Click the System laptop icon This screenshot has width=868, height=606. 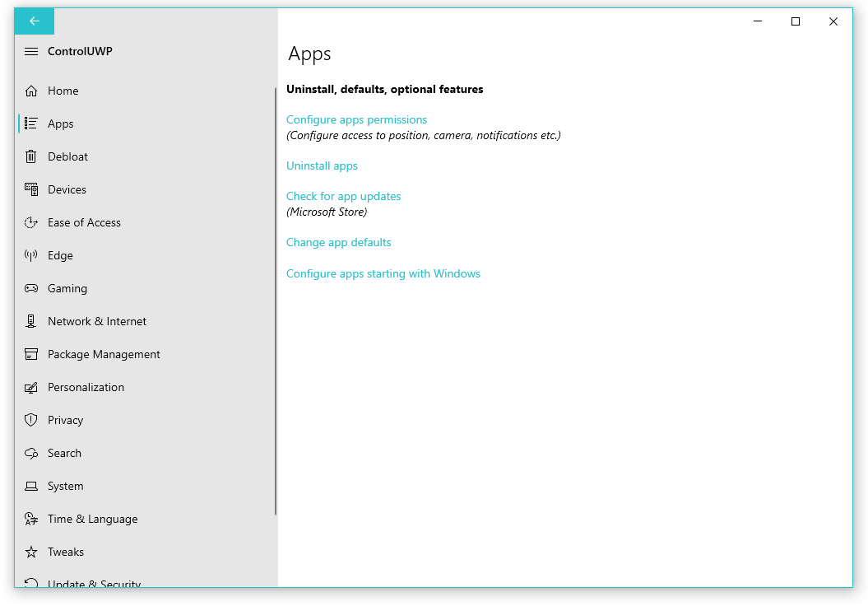click(31, 487)
